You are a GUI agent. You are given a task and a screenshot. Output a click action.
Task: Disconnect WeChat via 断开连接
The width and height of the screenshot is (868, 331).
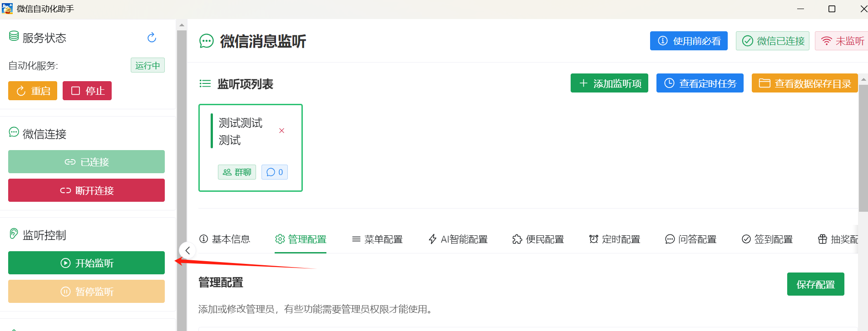86,190
